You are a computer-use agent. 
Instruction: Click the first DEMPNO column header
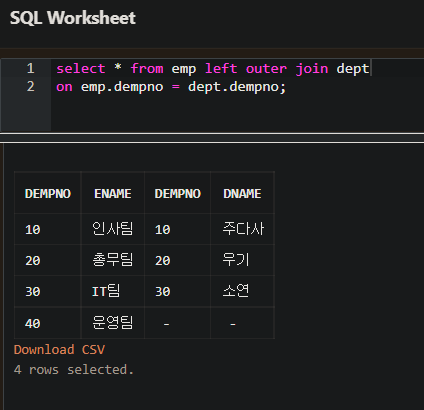(x=48, y=194)
